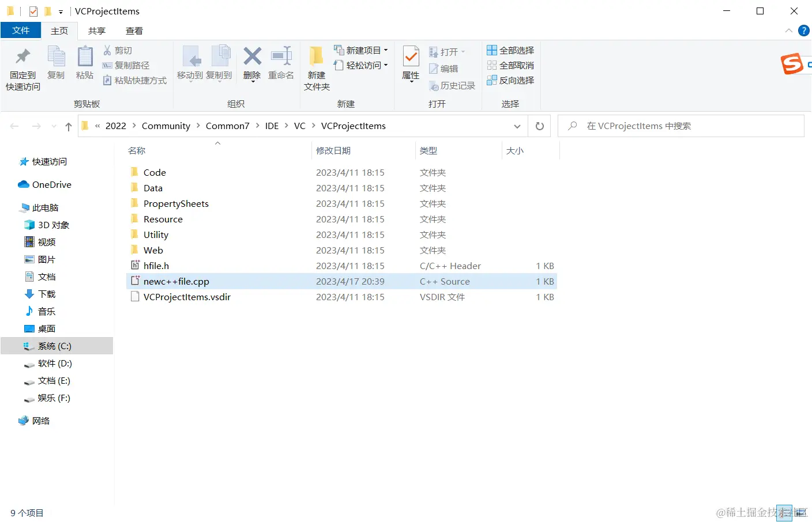Open 属性 properties for selection
The height and width of the screenshot is (522, 812).
point(411,63)
